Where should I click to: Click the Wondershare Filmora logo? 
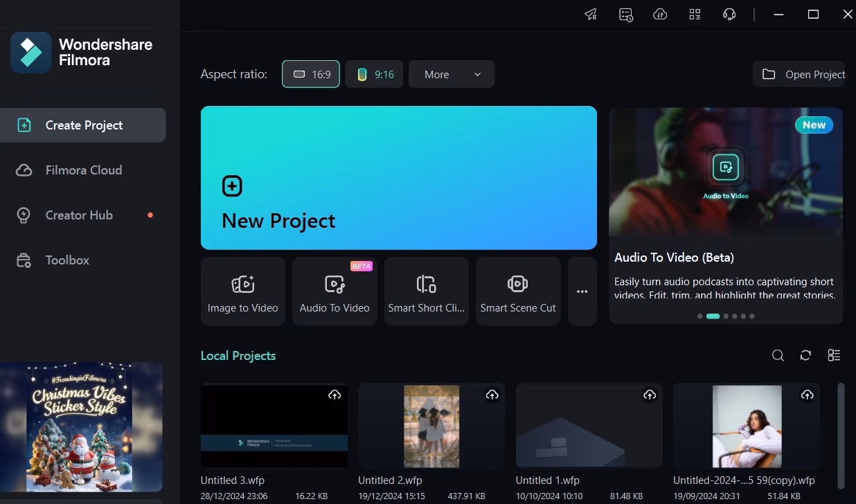(x=82, y=52)
